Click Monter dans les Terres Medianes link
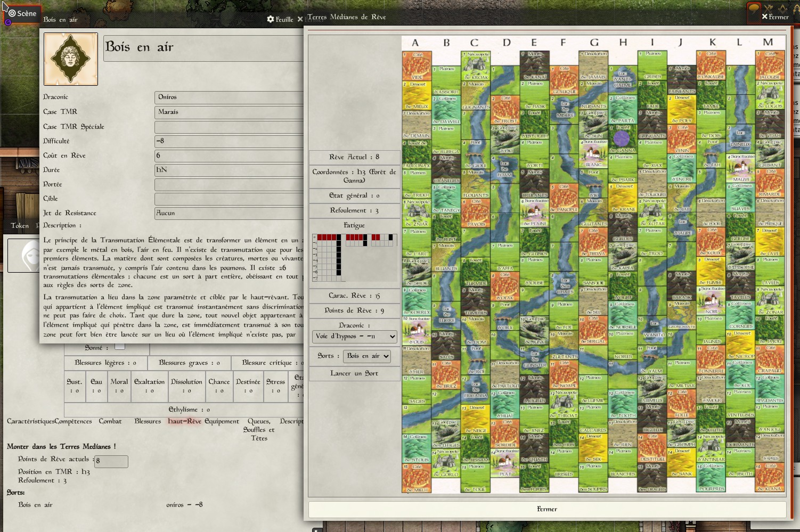 point(61,446)
